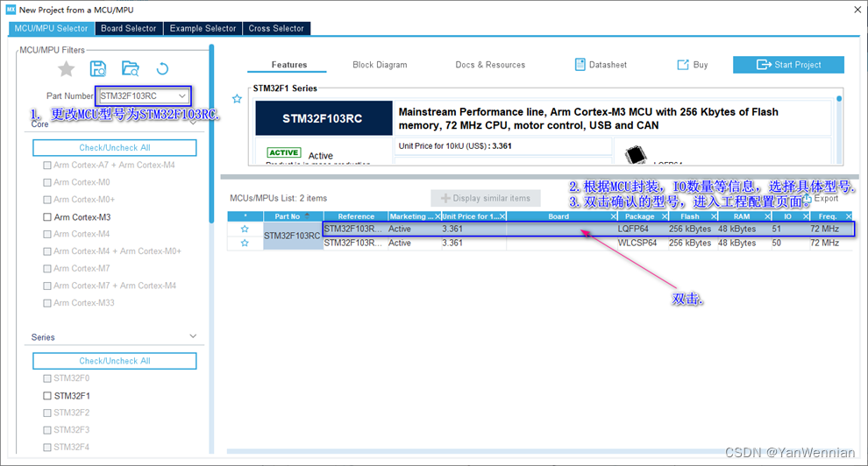
Task: Toggle Arm Cortex-M0 checkbox
Action: click(x=47, y=182)
